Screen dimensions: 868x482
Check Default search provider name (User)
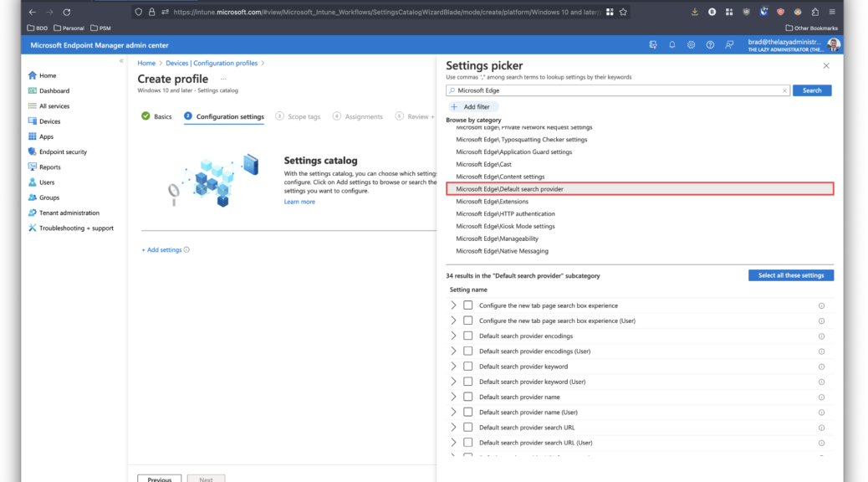tap(467, 412)
